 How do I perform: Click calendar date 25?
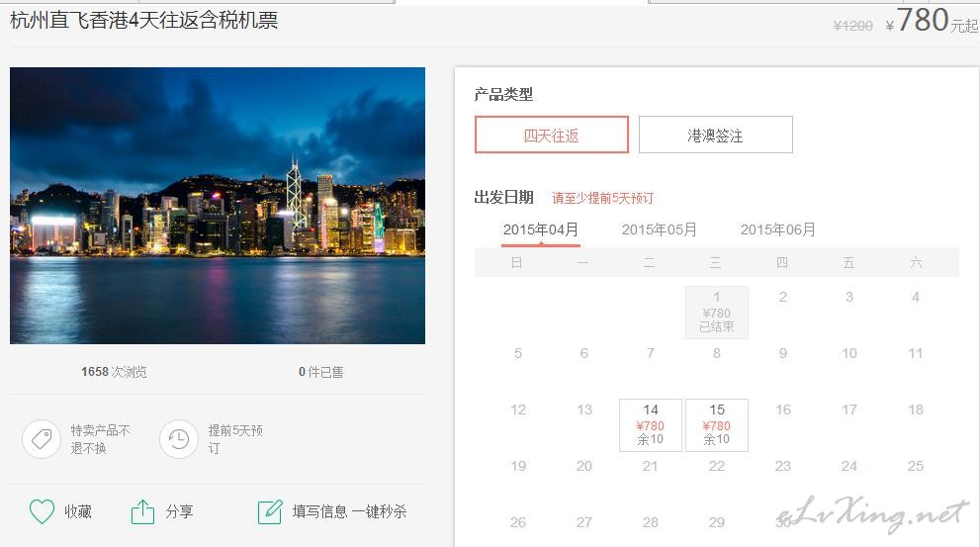[916, 466]
